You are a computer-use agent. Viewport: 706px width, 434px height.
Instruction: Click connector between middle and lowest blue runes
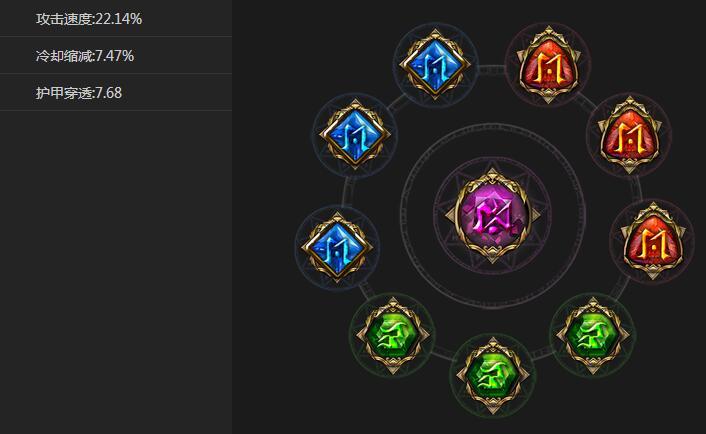347,191
